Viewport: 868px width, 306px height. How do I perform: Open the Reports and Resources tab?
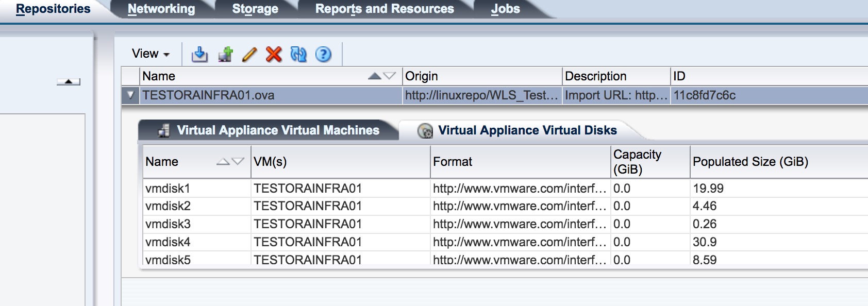385,9
